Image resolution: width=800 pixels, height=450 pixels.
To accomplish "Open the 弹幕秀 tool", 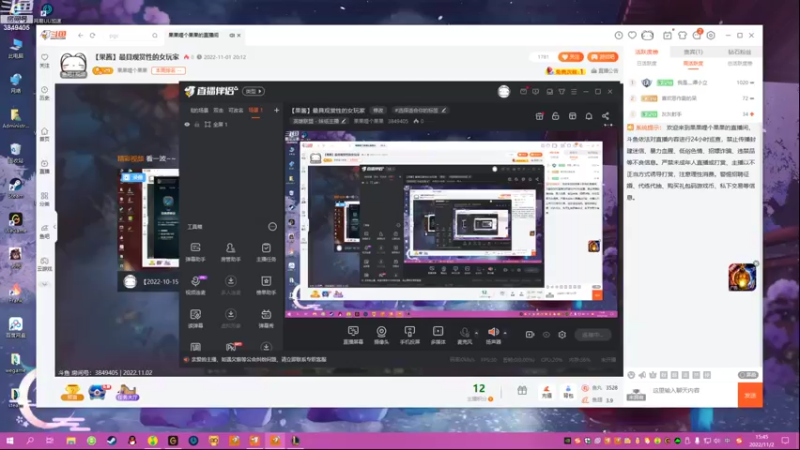I will 266,318.
